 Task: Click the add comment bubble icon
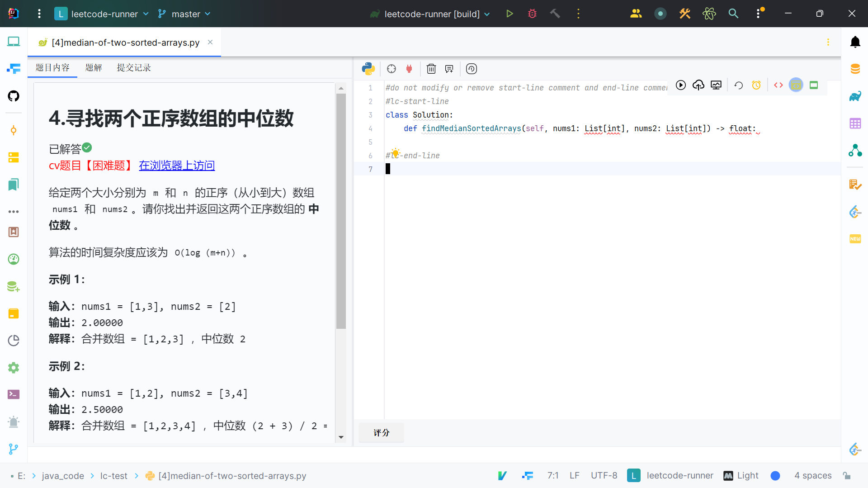449,69
